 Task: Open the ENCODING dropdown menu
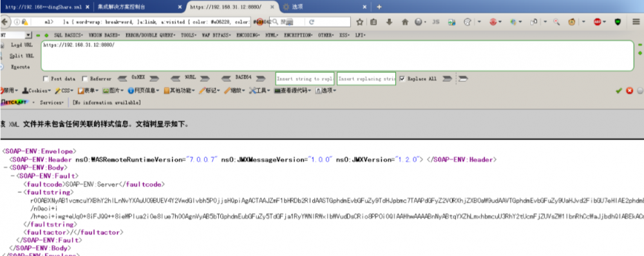coord(248,35)
